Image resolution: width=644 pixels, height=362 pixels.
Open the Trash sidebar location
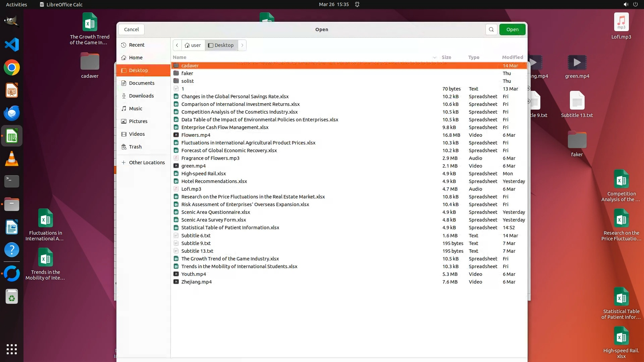[x=135, y=147]
